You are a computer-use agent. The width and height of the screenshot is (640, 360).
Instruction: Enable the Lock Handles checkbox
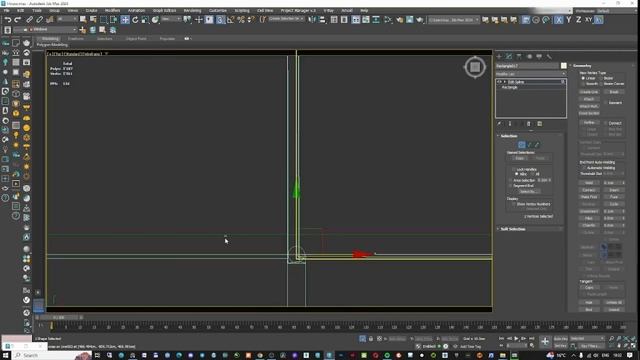tap(514, 169)
